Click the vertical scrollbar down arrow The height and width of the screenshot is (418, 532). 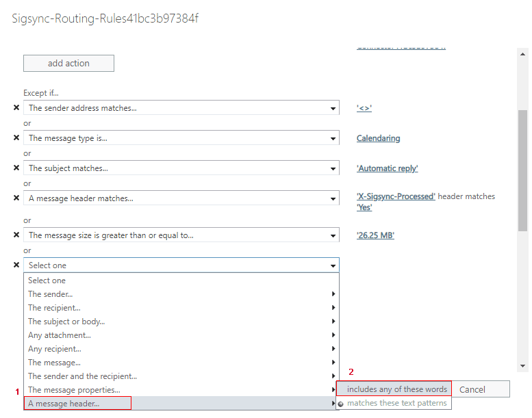523,366
